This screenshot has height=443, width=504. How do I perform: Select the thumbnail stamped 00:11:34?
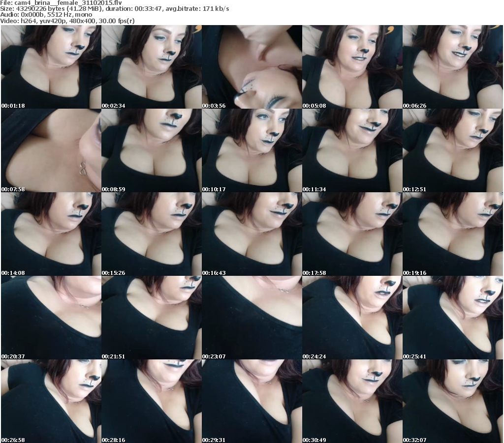[x=352, y=150]
